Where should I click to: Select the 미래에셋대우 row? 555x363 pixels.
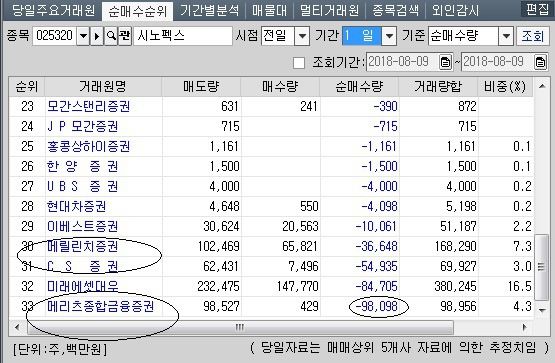click(x=271, y=286)
